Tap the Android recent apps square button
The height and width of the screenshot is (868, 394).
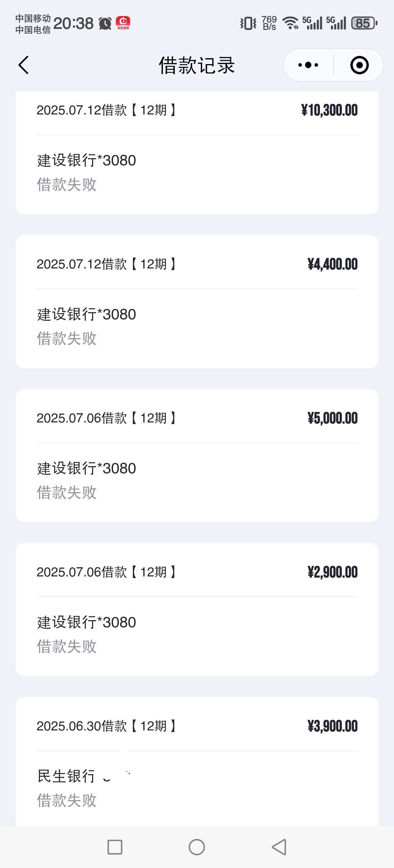click(115, 847)
